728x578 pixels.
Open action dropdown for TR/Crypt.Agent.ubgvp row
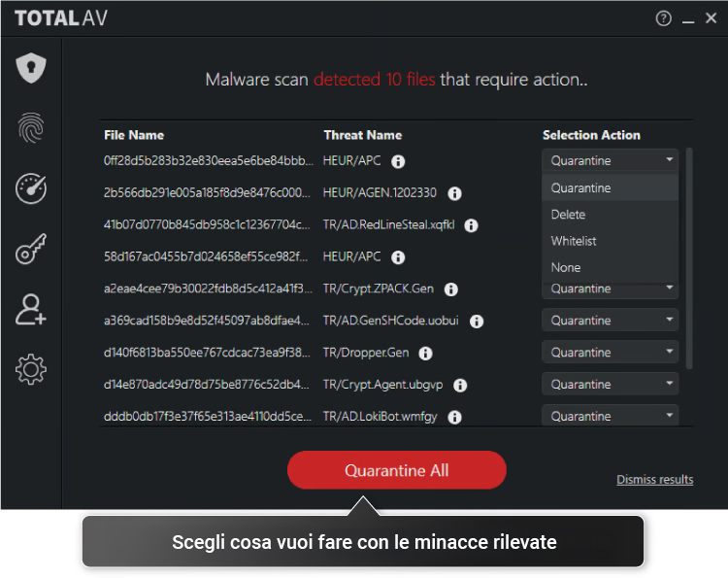(x=610, y=385)
